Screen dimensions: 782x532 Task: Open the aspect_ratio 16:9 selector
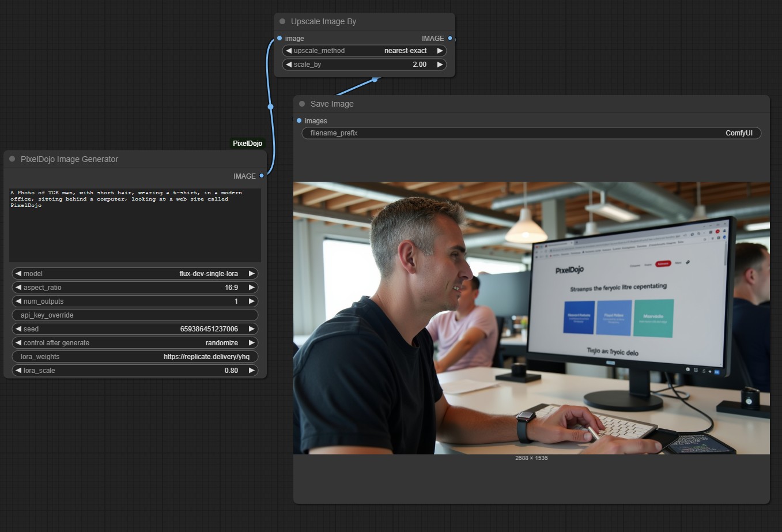click(135, 288)
